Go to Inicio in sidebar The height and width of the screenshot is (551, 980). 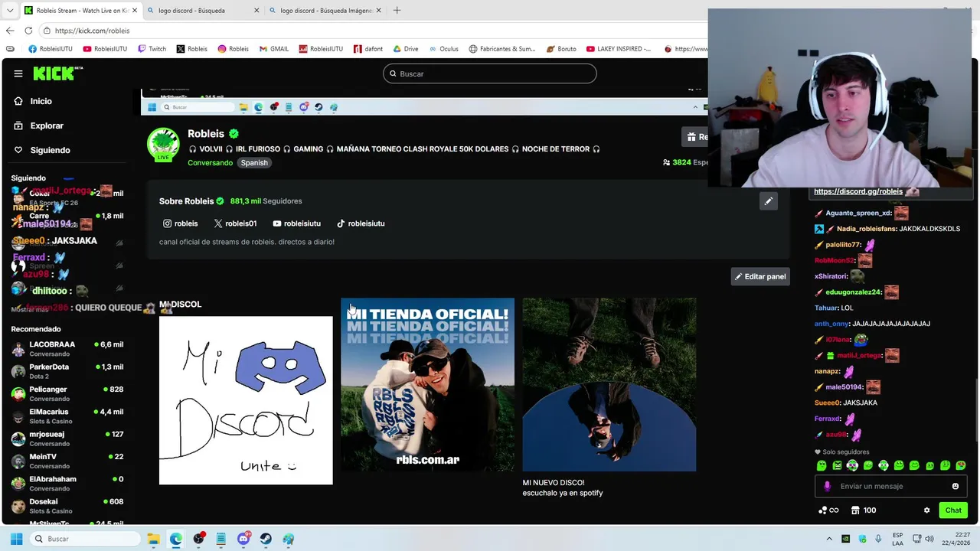[33, 101]
